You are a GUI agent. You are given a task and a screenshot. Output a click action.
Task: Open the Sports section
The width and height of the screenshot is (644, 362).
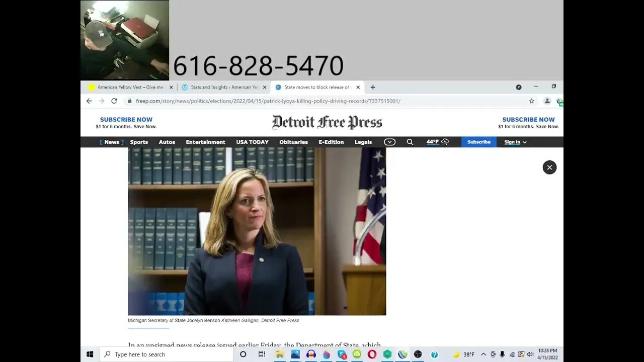click(x=139, y=142)
